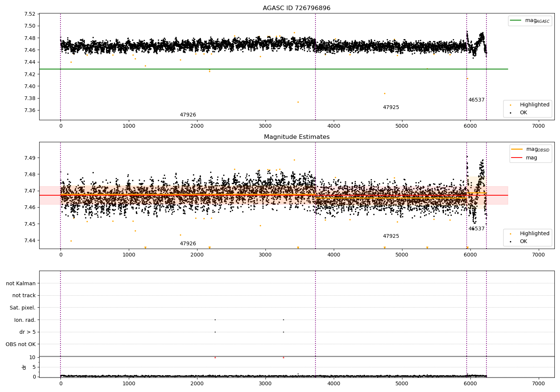
Task: Click the plot title AGASC ID 726796896
Action: (x=296, y=8)
